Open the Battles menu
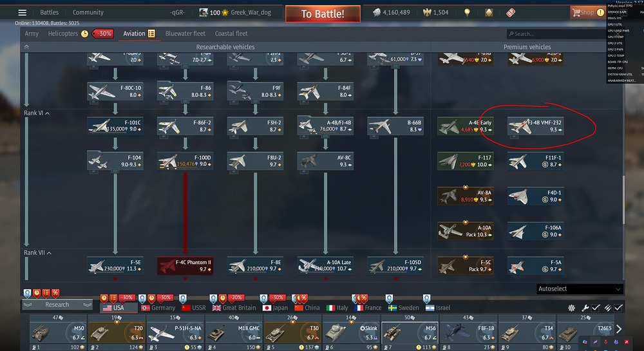 tap(50, 12)
